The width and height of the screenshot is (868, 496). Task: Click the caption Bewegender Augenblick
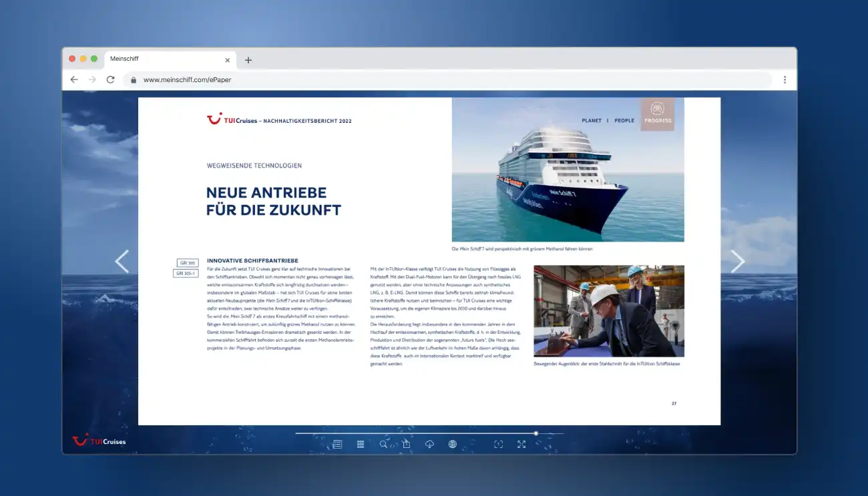click(x=607, y=364)
